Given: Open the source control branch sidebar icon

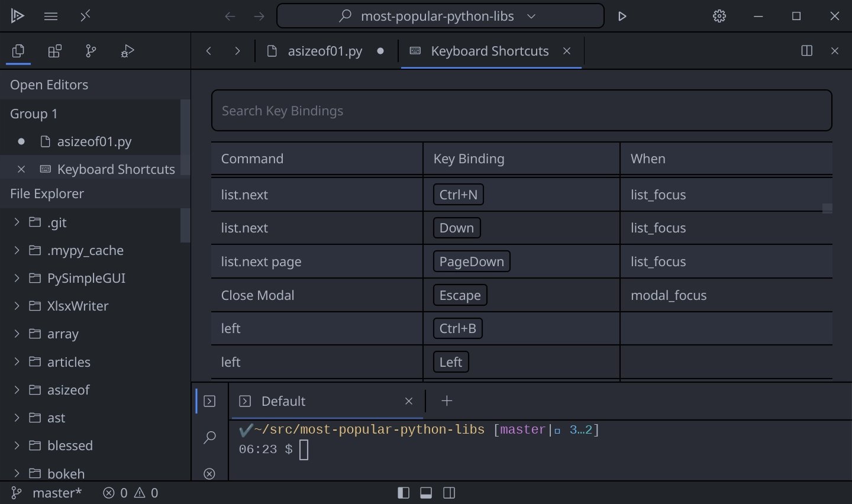Looking at the screenshot, I should 91,51.
